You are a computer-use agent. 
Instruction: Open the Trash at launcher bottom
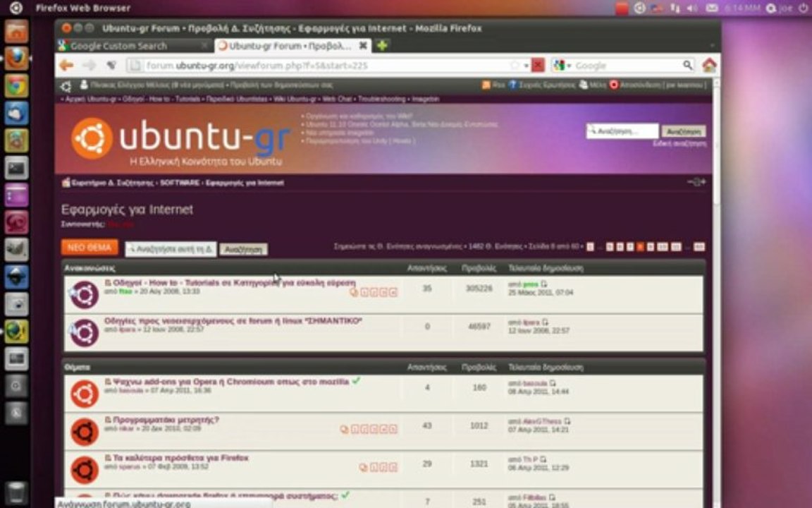[x=16, y=493]
